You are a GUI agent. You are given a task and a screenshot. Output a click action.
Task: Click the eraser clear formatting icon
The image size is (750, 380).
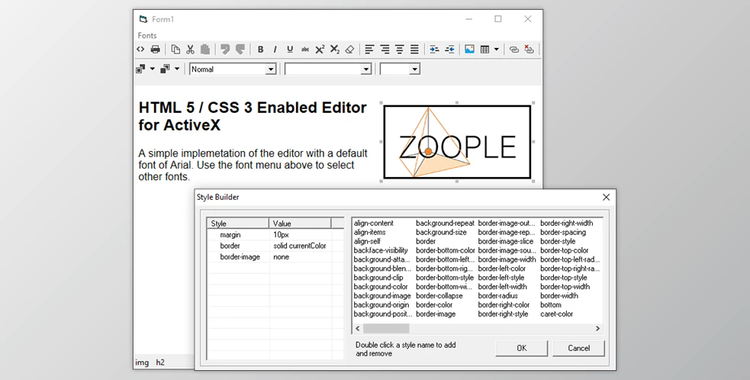click(x=350, y=49)
